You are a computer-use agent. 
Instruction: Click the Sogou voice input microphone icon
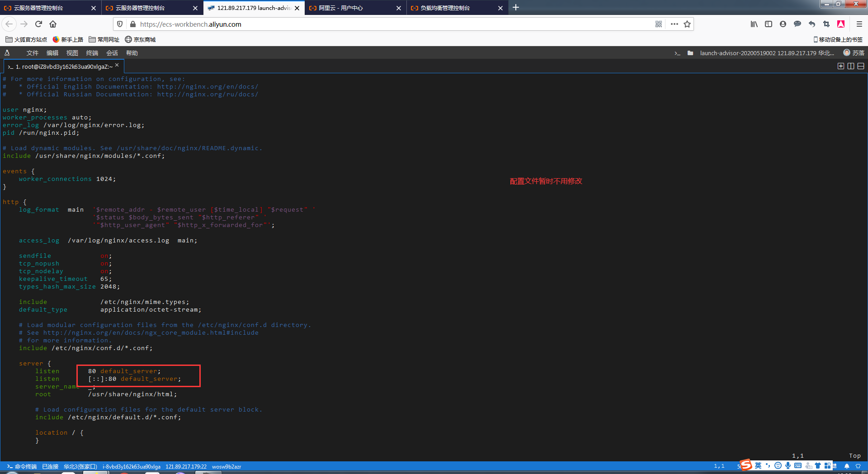click(x=788, y=465)
